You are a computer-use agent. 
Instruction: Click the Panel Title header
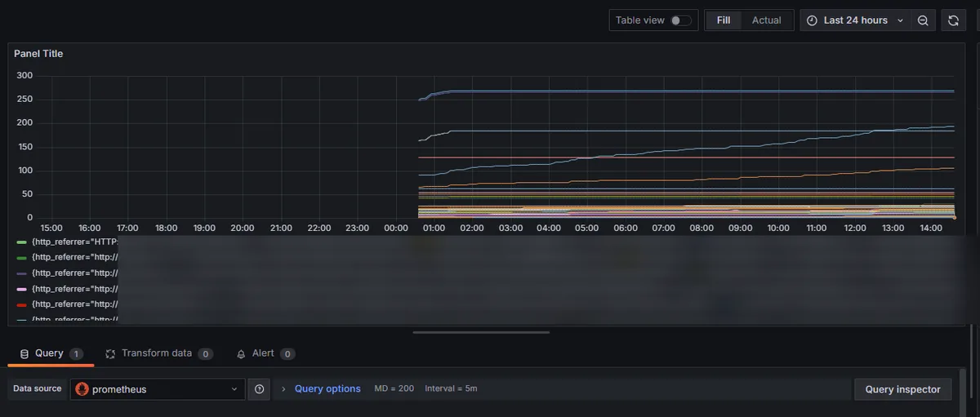click(38, 54)
